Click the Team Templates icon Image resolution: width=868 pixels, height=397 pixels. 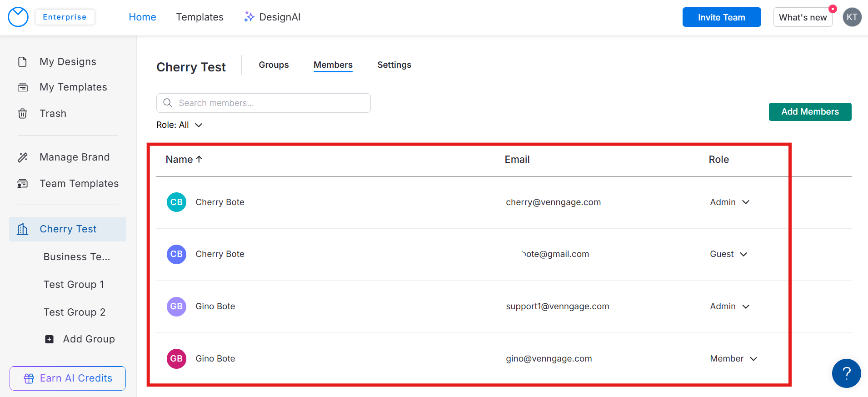(x=22, y=184)
